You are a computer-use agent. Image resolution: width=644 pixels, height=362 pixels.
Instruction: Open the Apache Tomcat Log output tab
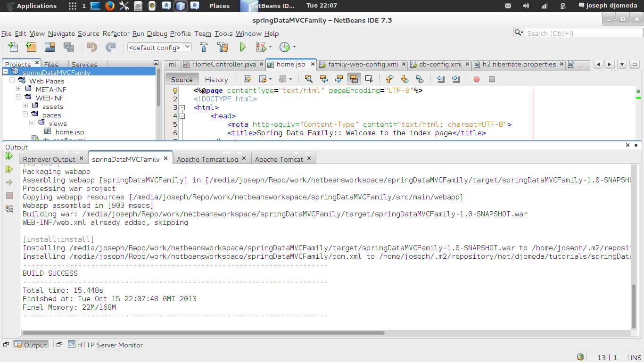point(212,159)
